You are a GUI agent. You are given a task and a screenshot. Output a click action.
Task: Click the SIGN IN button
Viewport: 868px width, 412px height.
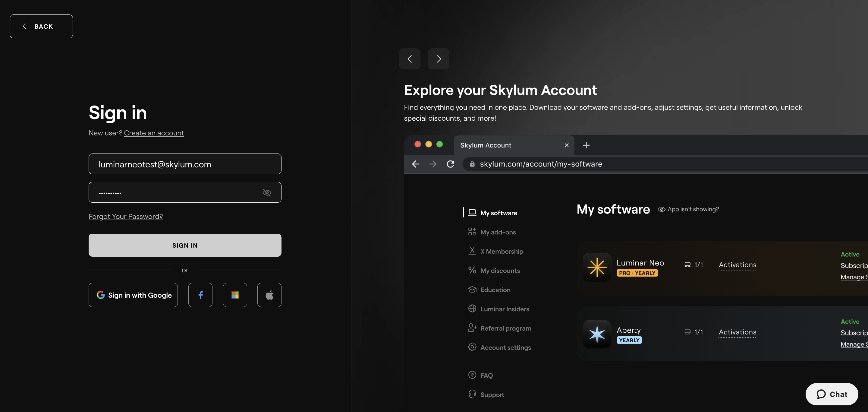185,245
